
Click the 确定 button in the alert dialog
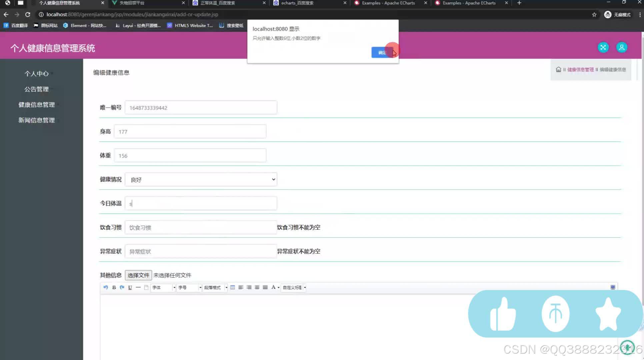pos(382,52)
